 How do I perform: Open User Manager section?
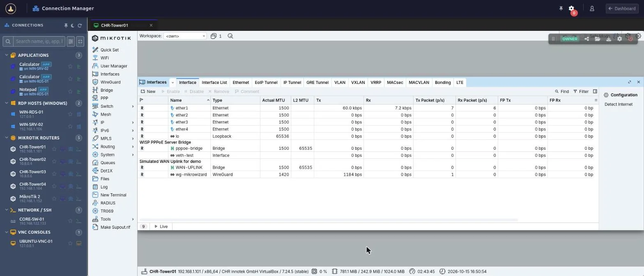[x=114, y=66]
